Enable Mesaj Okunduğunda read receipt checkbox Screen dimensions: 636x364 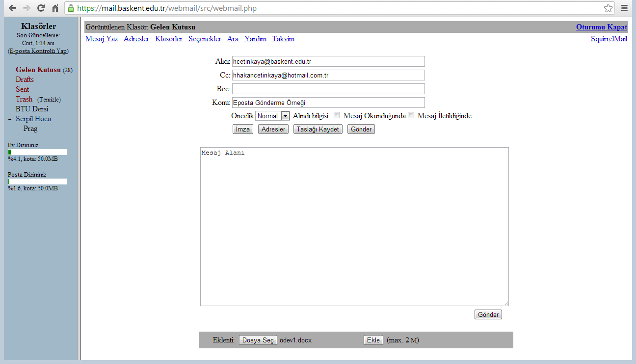pos(337,115)
